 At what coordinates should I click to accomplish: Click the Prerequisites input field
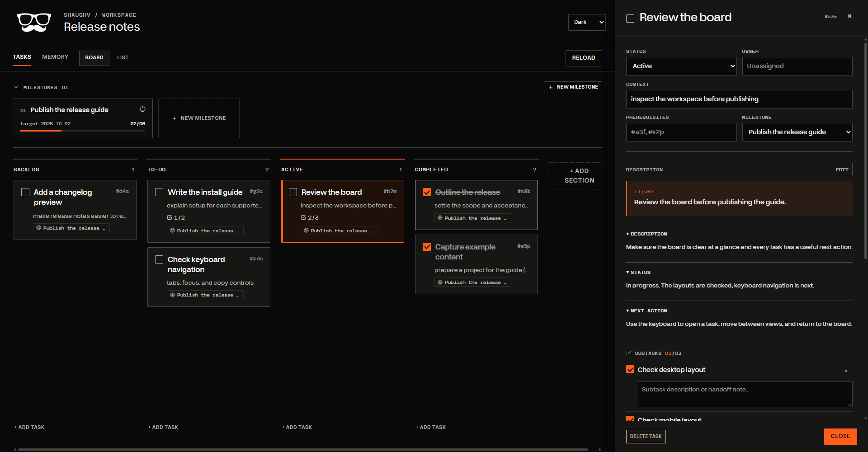pyautogui.click(x=681, y=132)
